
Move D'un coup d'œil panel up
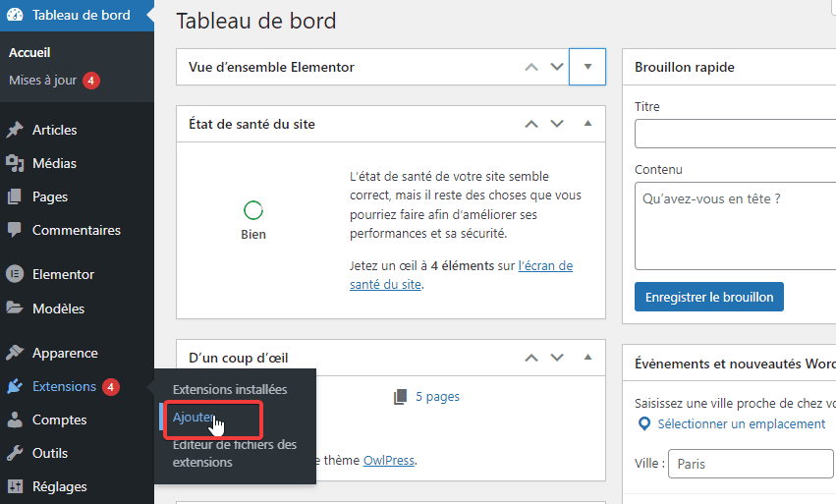531,358
